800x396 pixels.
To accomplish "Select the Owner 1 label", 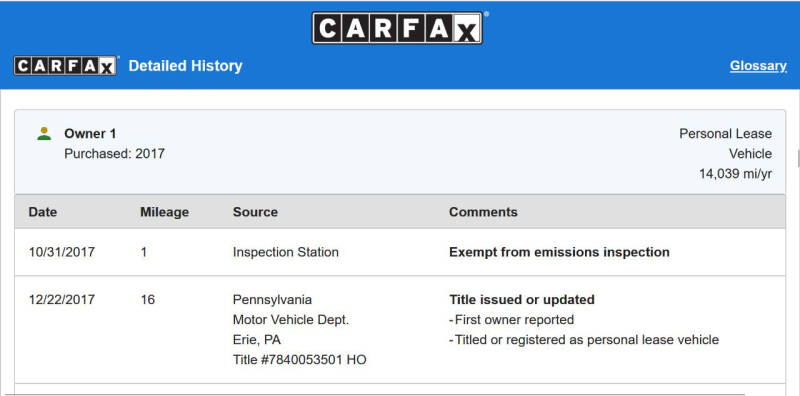I will 90,134.
